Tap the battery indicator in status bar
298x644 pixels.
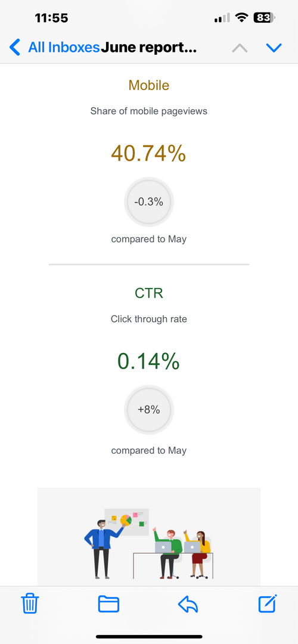(265, 18)
